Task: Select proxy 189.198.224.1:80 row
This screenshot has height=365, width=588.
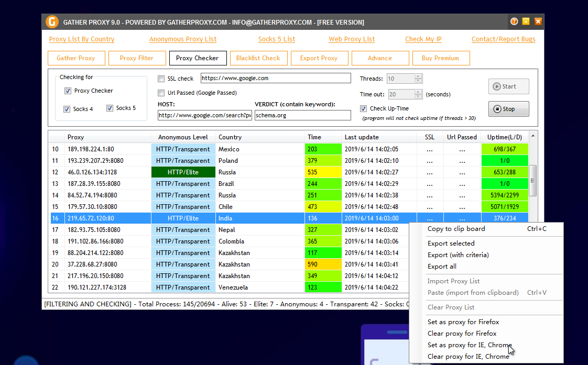Action: (x=289, y=149)
